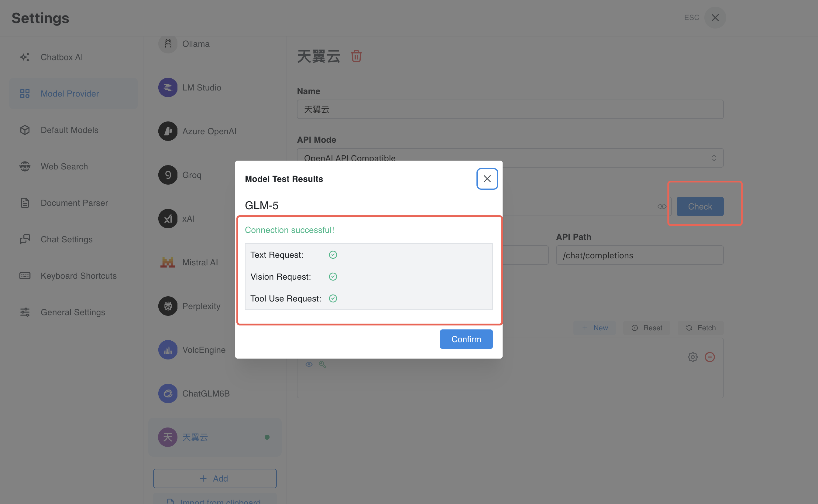The width and height of the screenshot is (818, 504).
Task: Select the LM Studio provider
Action: pyautogui.click(x=201, y=88)
